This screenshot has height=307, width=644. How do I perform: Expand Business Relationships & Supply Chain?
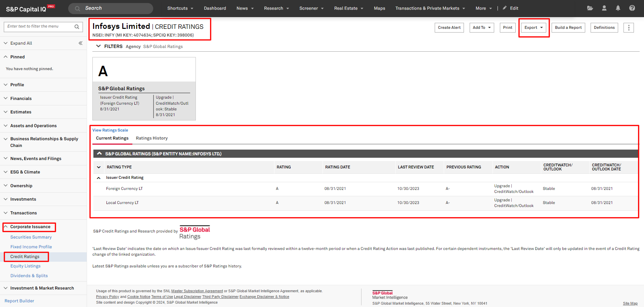click(44, 142)
